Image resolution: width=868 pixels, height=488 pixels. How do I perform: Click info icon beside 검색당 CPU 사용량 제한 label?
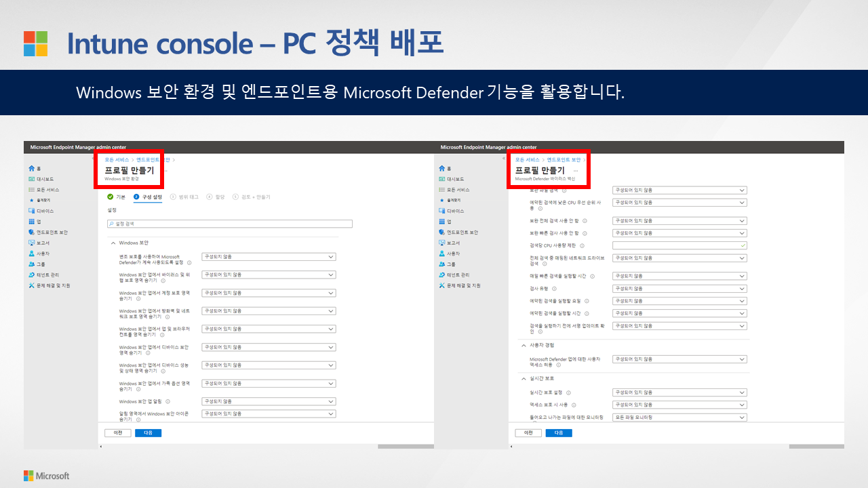(x=582, y=246)
